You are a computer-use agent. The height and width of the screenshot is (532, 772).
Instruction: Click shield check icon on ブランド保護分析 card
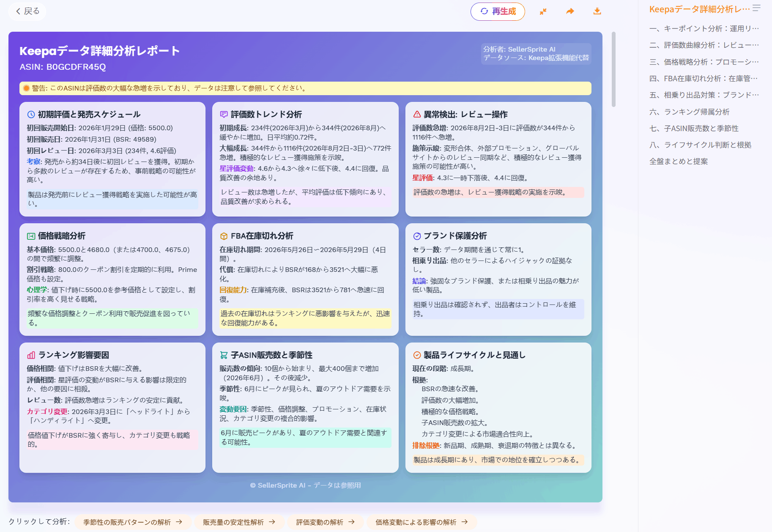[417, 236]
